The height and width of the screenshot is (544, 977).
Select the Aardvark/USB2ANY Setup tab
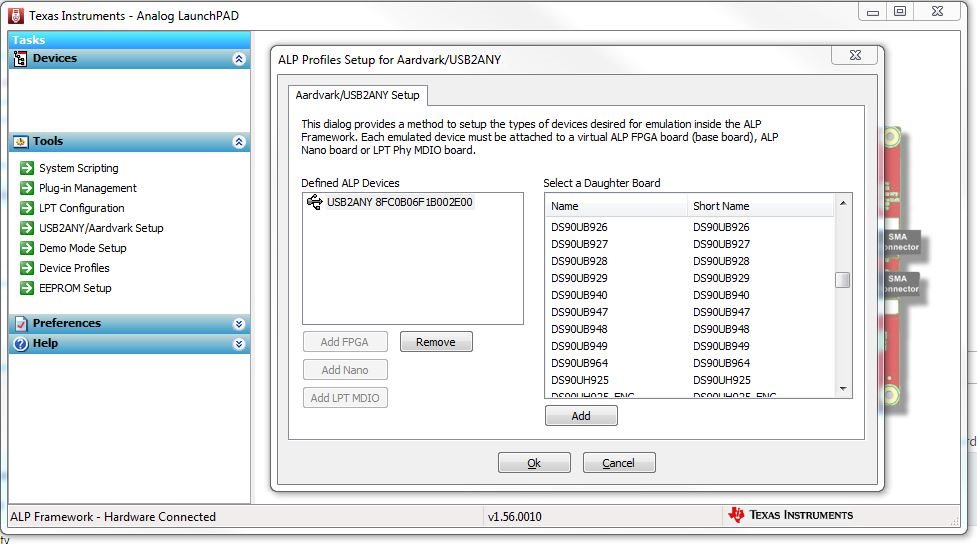point(358,95)
